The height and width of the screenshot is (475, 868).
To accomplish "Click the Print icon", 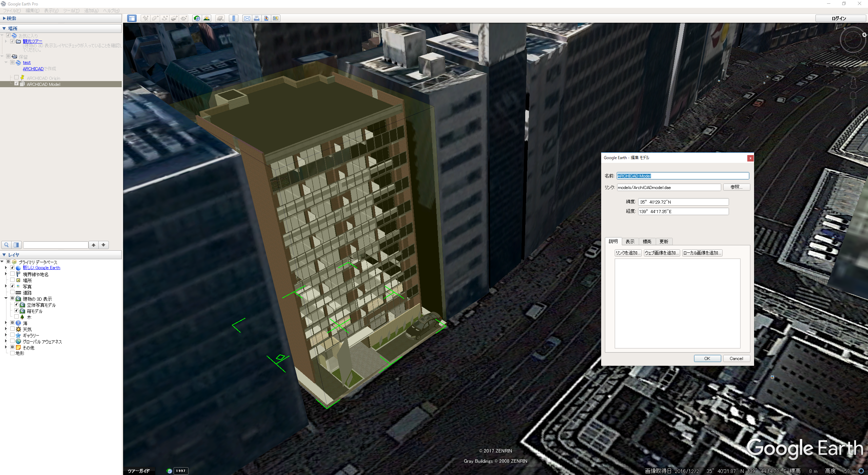I will pos(257,18).
